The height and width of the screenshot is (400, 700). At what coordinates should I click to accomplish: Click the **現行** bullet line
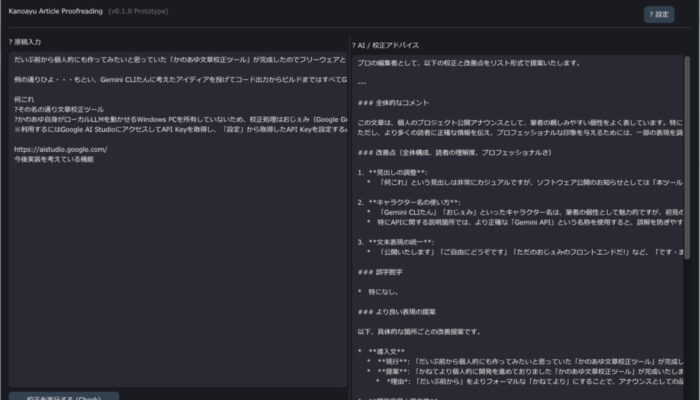coord(525,362)
